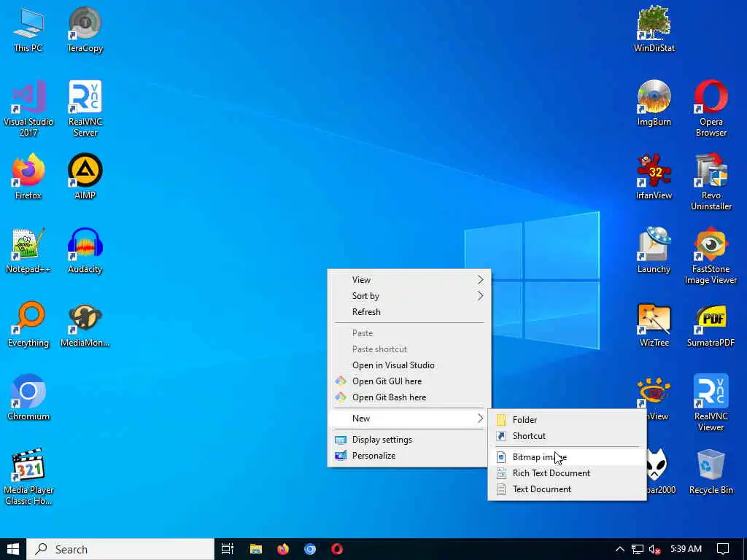This screenshot has width=747, height=560.
Task: Launch Chromium from the taskbar
Action: 310,549
